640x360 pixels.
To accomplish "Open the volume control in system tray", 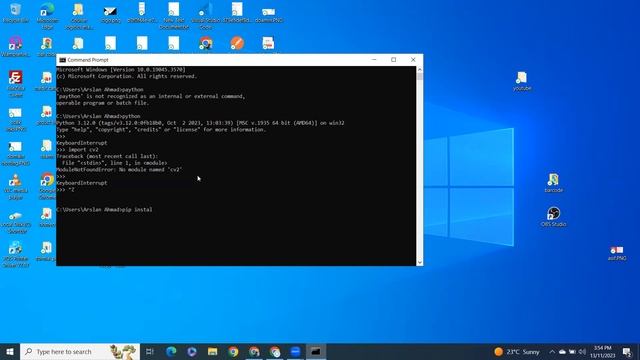I will tap(582, 351).
